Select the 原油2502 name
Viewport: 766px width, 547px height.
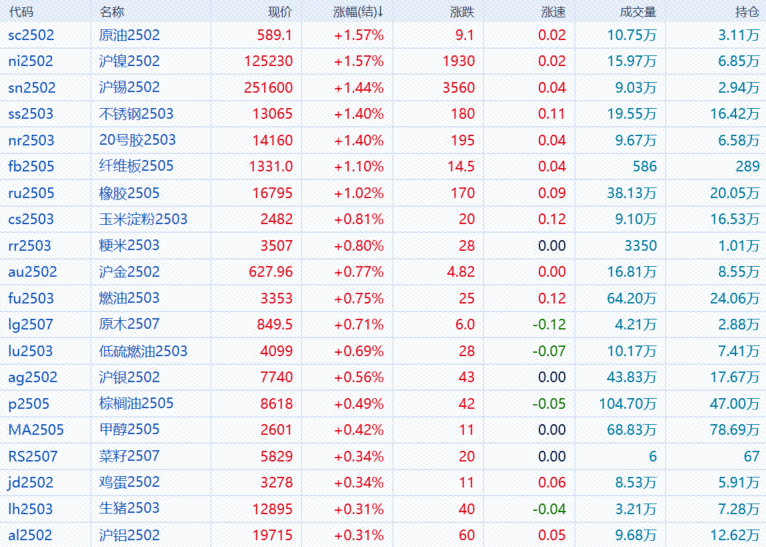point(129,35)
